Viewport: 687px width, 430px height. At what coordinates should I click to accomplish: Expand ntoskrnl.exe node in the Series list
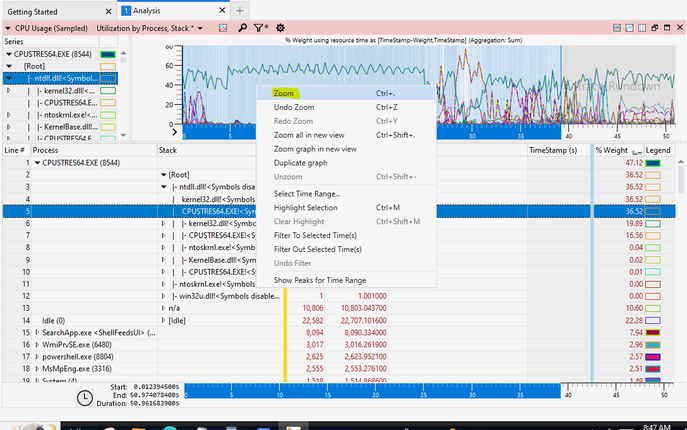point(8,115)
